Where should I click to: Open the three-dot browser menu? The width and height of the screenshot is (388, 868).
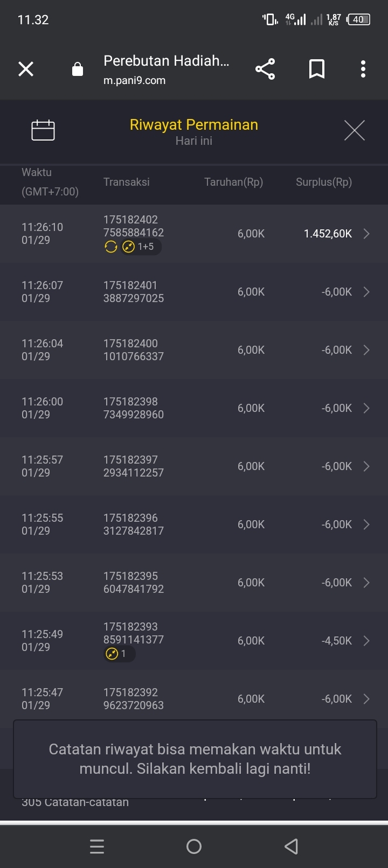point(363,69)
